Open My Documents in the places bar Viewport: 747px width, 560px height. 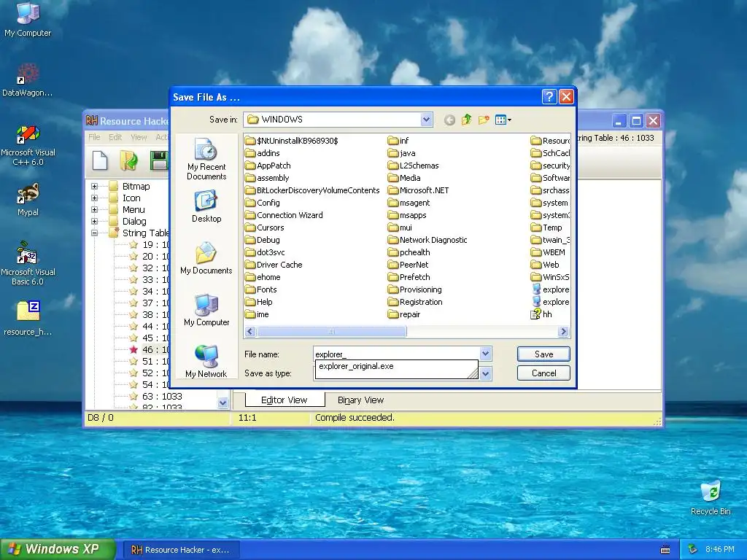tap(206, 258)
